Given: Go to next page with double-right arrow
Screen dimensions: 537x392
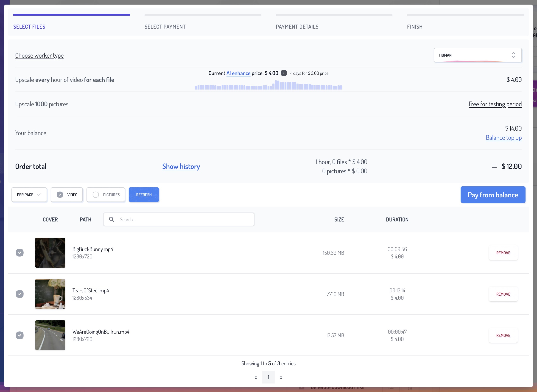Looking at the screenshot, I should coord(281,377).
